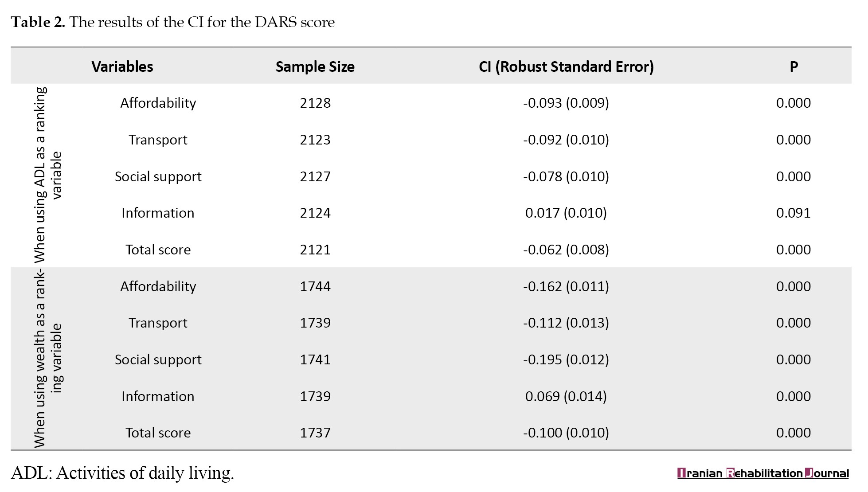
Task: Select CI value -0.162 (0.011)
Action: coord(566,286)
